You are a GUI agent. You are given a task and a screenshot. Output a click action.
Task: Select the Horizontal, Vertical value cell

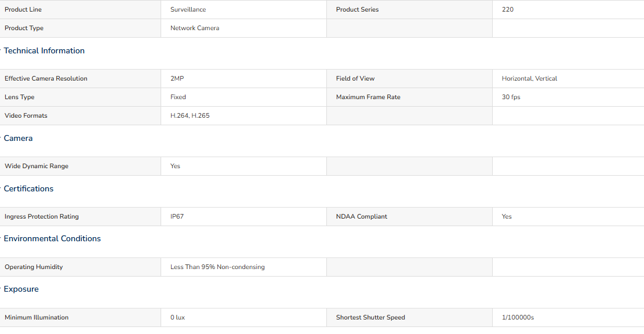pos(568,78)
